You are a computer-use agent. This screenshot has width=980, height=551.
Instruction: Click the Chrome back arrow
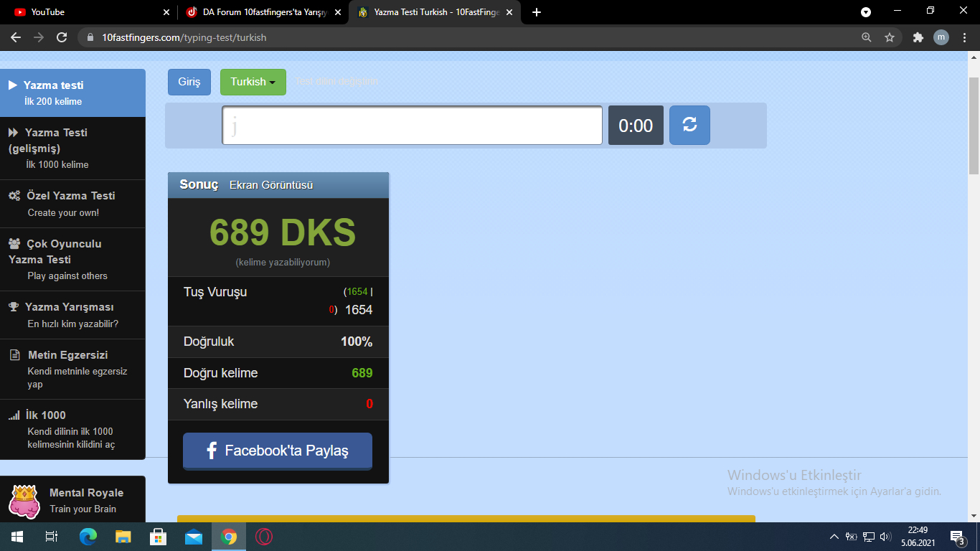[16, 37]
